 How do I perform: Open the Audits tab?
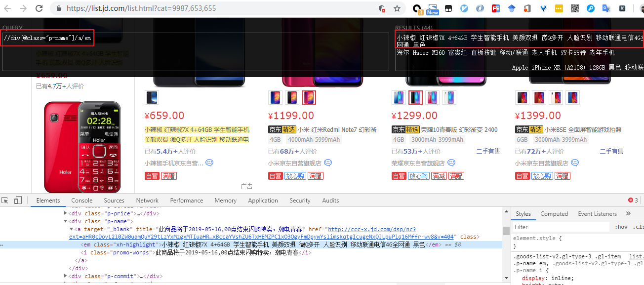tap(330, 201)
